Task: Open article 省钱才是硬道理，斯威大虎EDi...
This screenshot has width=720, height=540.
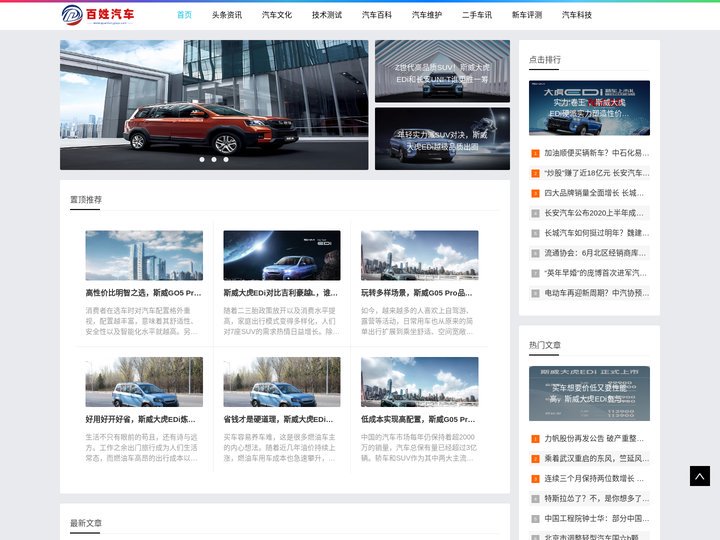Action: click(279, 419)
